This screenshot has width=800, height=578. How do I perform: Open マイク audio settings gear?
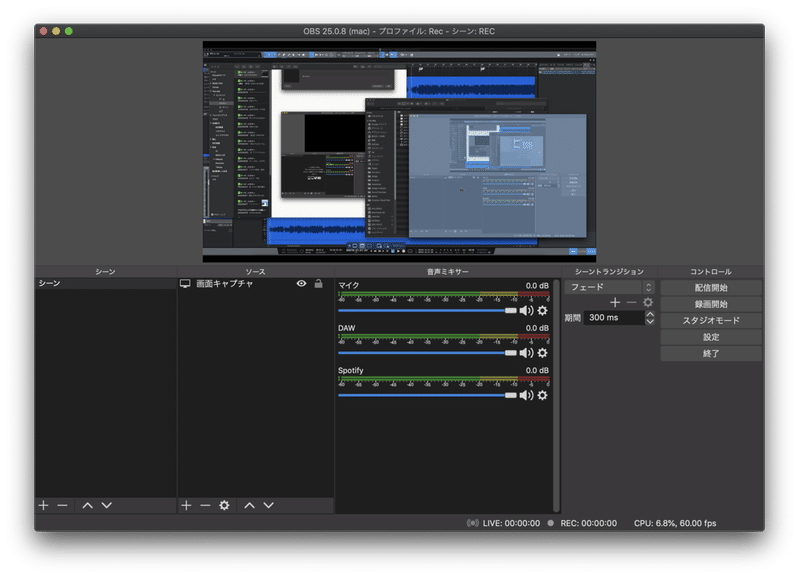[x=542, y=310]
